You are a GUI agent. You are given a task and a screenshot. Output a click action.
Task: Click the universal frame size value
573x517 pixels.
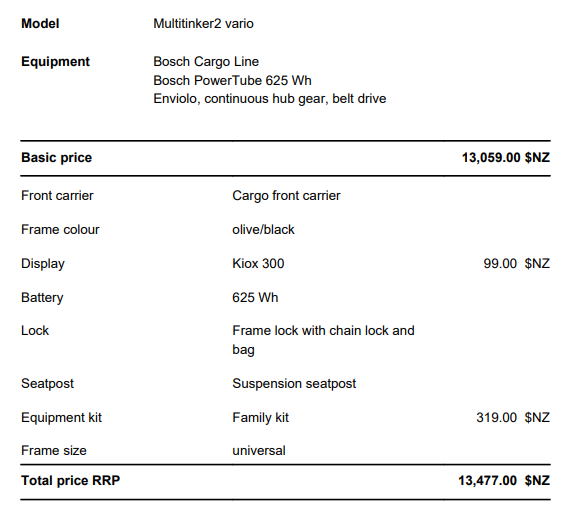(259, 451)
